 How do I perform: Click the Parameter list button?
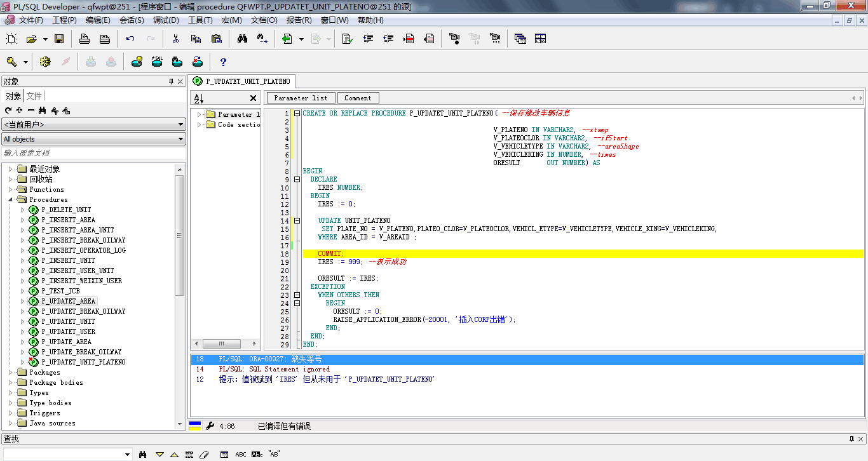coord(301,98)
